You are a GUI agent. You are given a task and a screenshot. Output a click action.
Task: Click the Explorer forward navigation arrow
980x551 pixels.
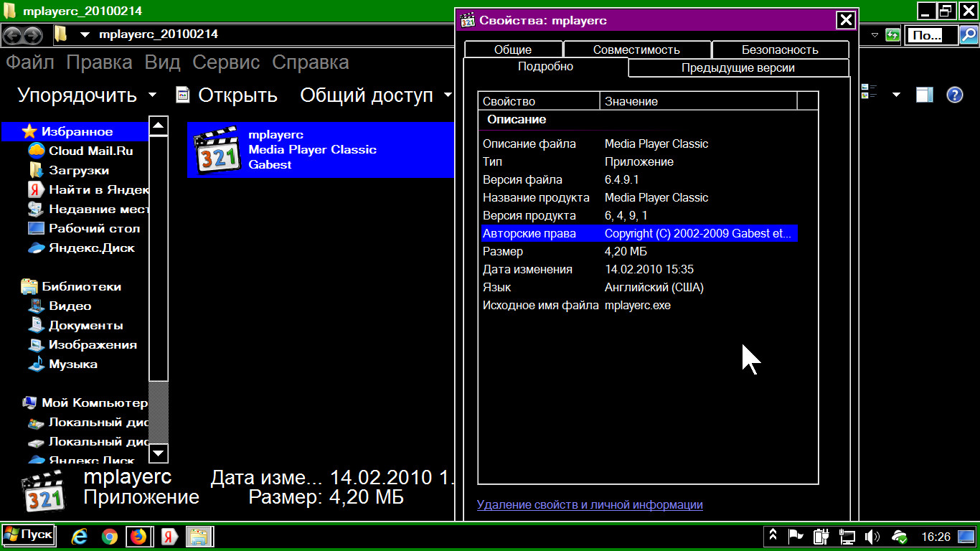click(x=33, y=34)
